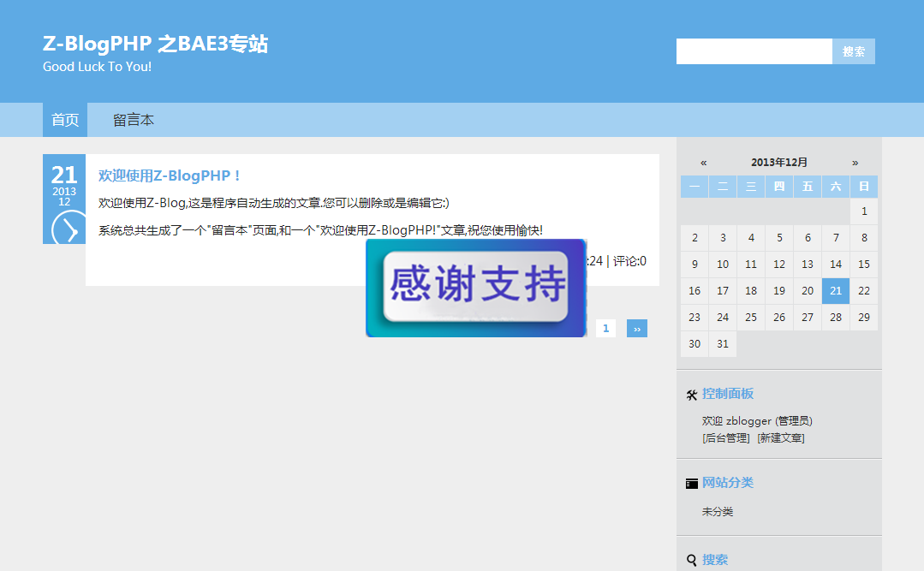This screenshot has height=571, width=924.
Task: Click the 2013年12月 calendar heading
Action: pyautogui.click(x=779, y=163)
